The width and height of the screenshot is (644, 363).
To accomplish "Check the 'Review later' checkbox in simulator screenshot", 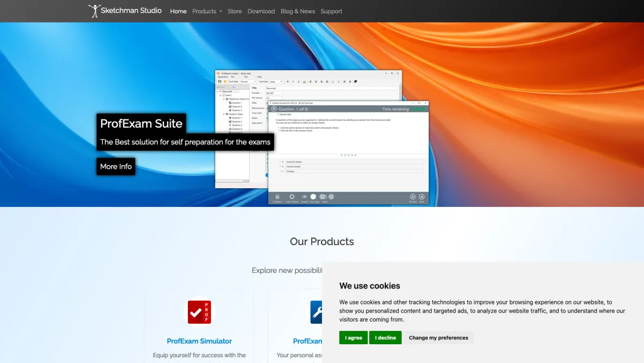I will [x=279, y=114].
